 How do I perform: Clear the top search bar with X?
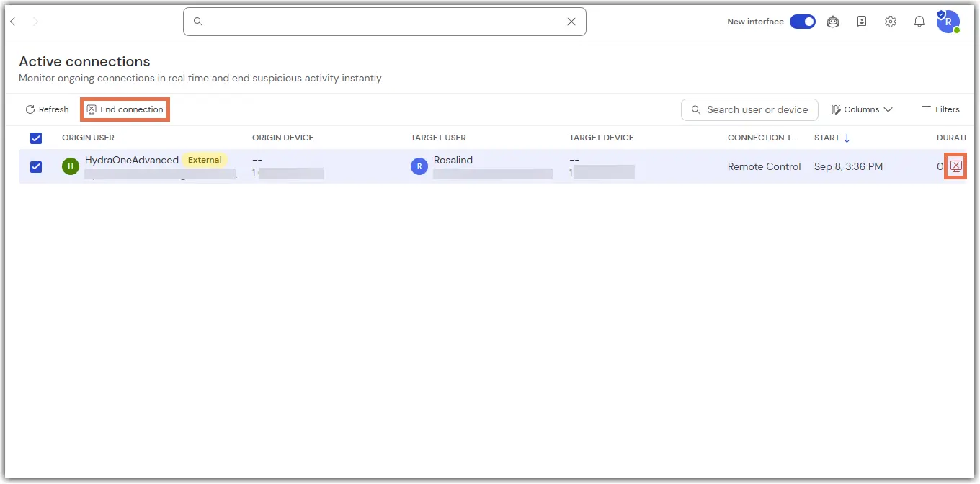click(x=571, y=22)
